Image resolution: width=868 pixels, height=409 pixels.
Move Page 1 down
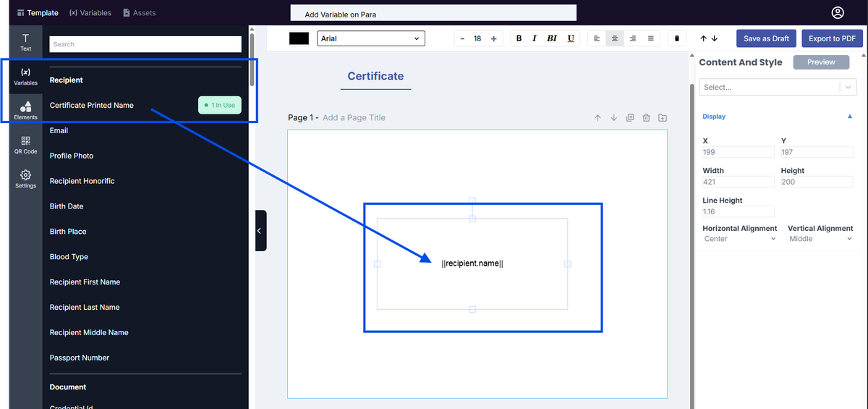click(613, 117)
